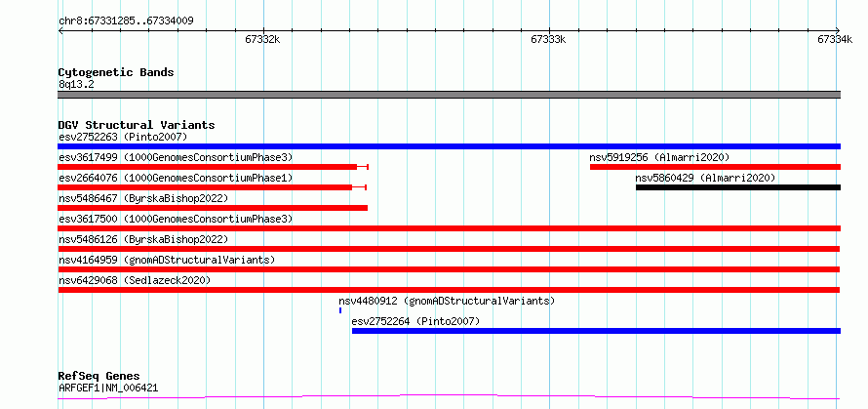Click the esv2664076 (1000GenomesConsortiumPhase1) label
The width and height of the screenshot is (868, 409).
176,178
